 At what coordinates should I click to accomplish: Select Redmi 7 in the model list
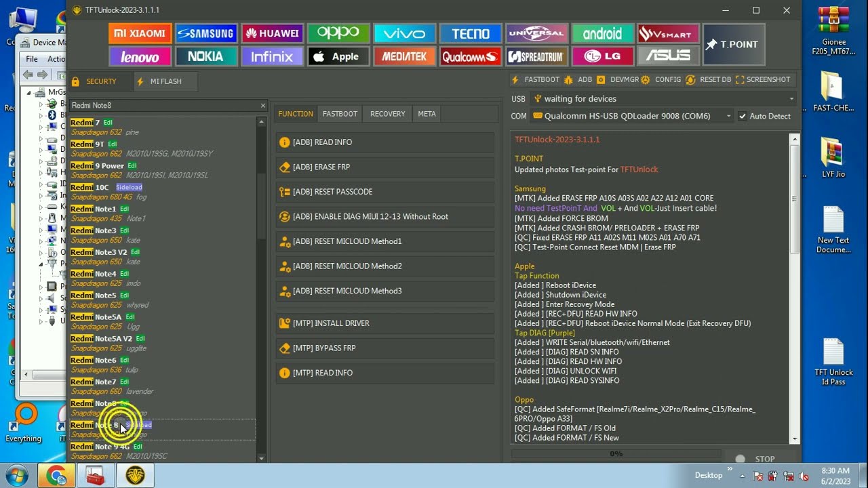tap(163, 127)
